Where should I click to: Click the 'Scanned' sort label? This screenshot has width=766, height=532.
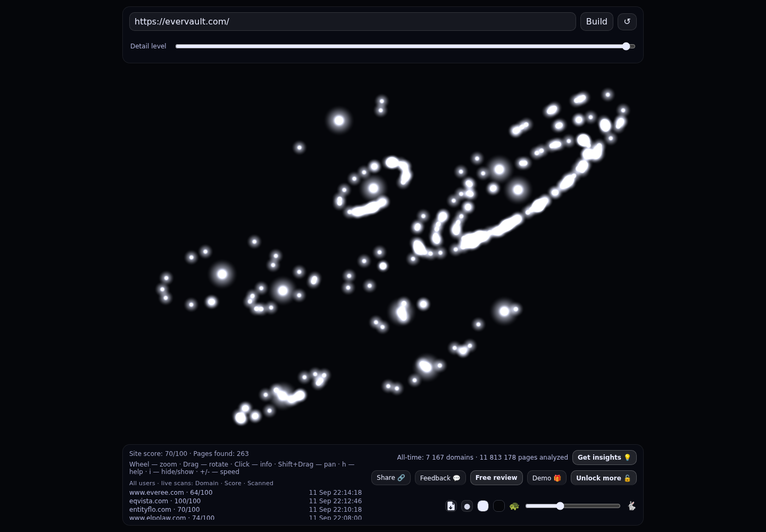pyautogui.click(x=260, y=483)
